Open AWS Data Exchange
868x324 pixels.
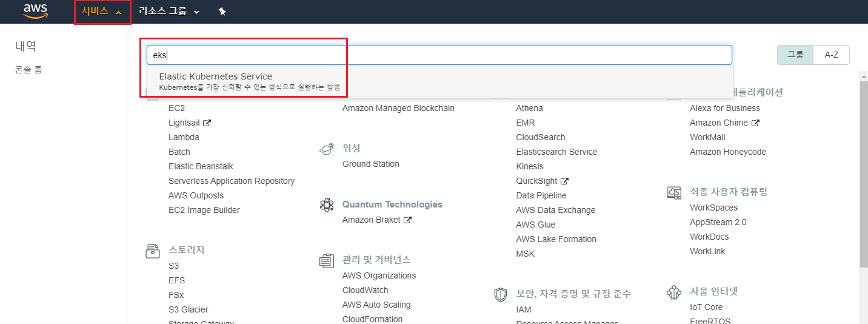556,210
